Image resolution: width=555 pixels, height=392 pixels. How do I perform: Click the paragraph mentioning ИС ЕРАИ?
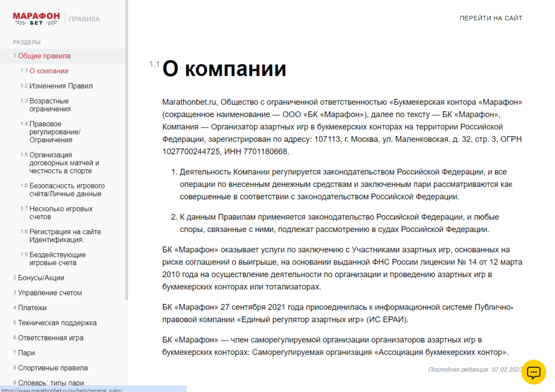(338, 313)
